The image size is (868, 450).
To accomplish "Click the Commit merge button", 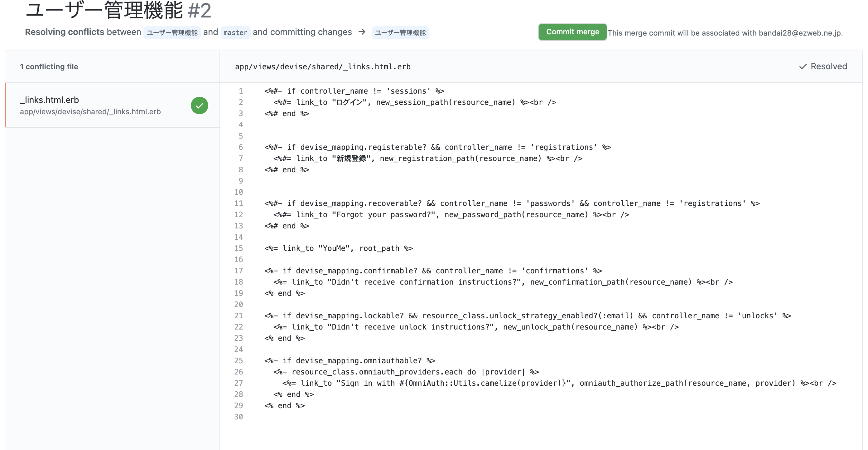I will (572, 32).
